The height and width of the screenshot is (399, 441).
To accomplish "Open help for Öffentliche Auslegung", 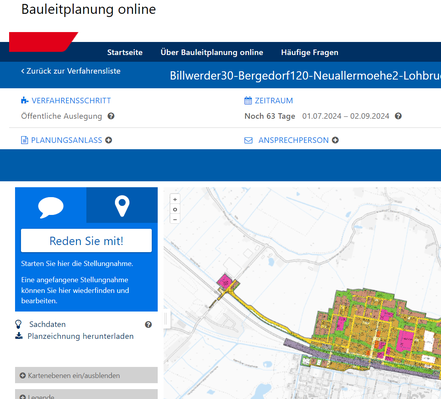I will 111,116.
